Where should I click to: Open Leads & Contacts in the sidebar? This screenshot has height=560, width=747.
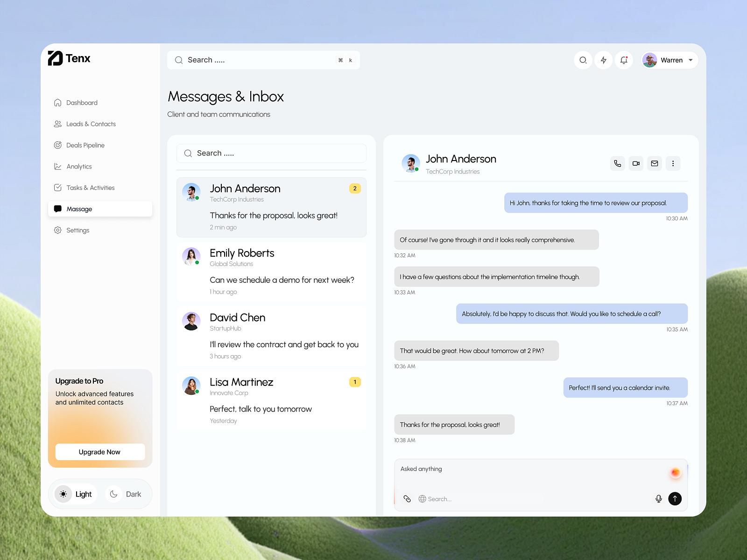(x=57, y=124)
